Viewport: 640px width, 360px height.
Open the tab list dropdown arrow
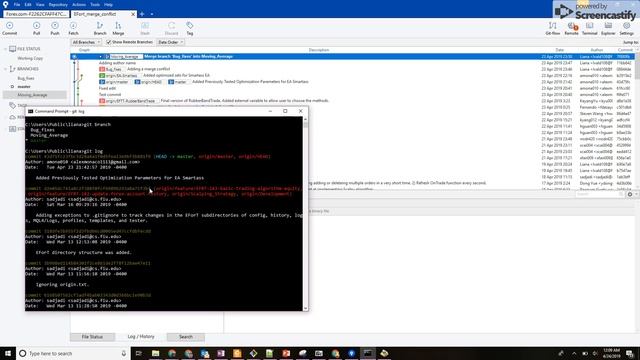pyautogui.click(x=152, y=14)
